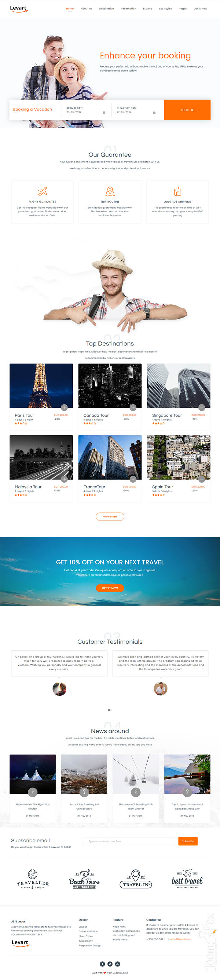Click the Flight Guarantee airplane icon
220x980 pixels.
[x=42, y=191]
